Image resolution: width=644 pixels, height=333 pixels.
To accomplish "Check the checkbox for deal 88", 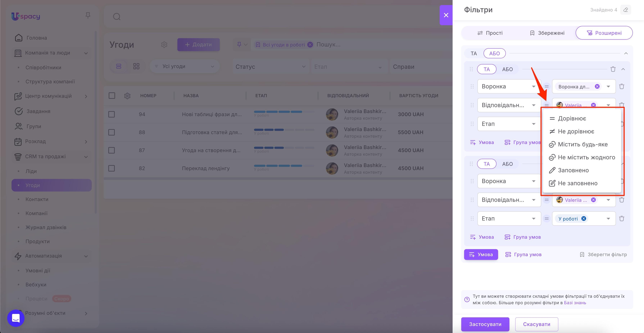I will [x=112, y=132].
